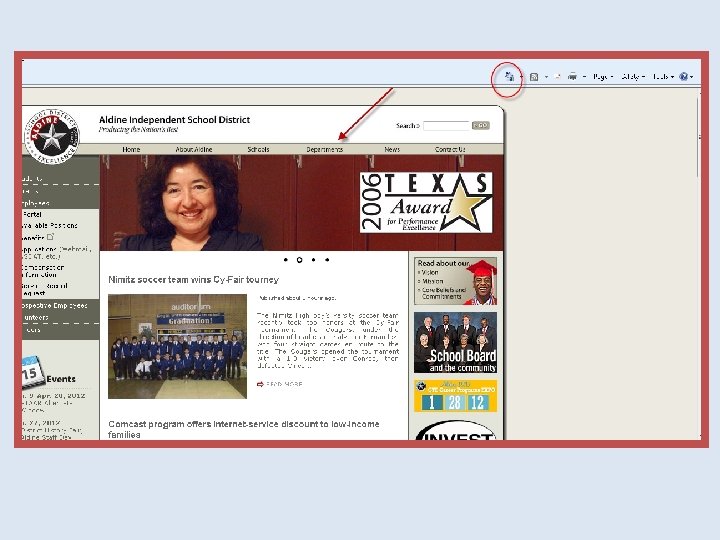Open Compensation Information sidebar link
Image resolution: width=720 pixels, height=540 pixels.
point(43,271)
